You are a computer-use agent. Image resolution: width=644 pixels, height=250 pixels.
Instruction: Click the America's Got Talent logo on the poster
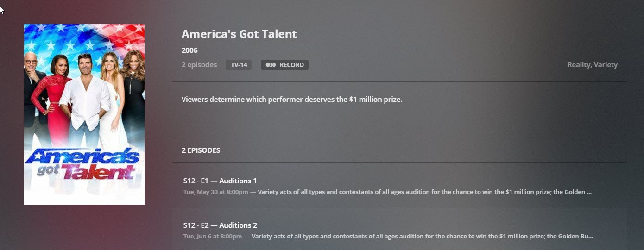82,163
